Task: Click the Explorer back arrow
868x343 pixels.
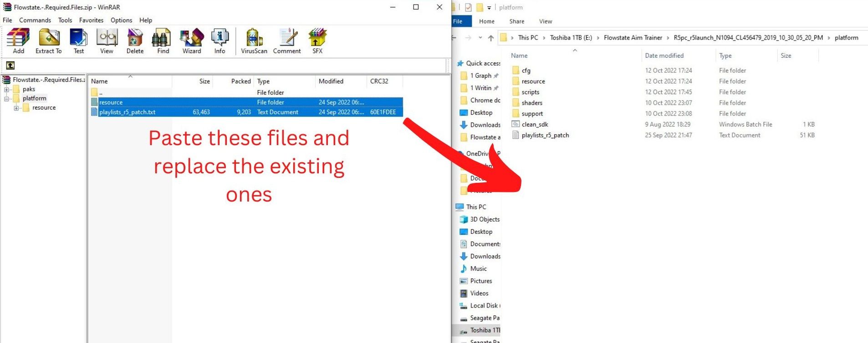Action: click(x=454, y=38)
